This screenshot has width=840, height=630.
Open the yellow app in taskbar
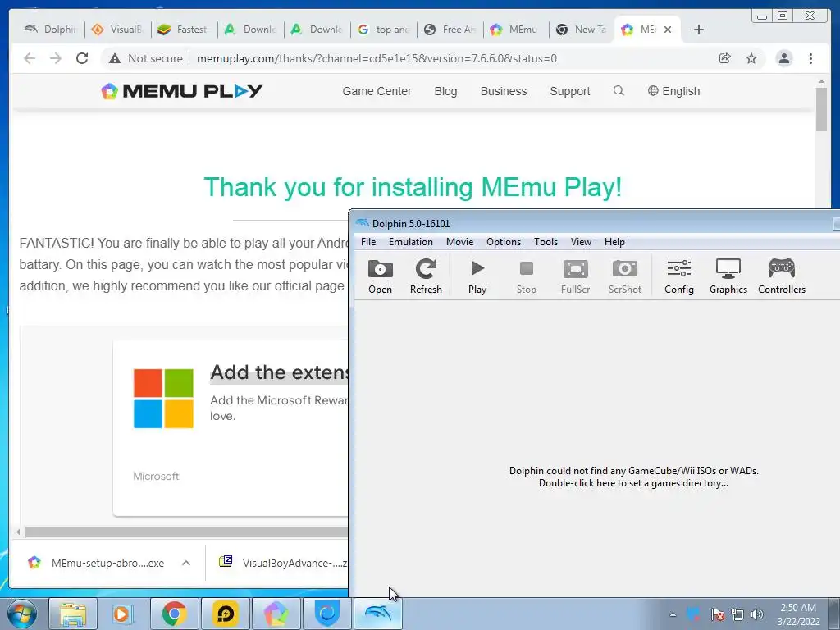(226, 614)
